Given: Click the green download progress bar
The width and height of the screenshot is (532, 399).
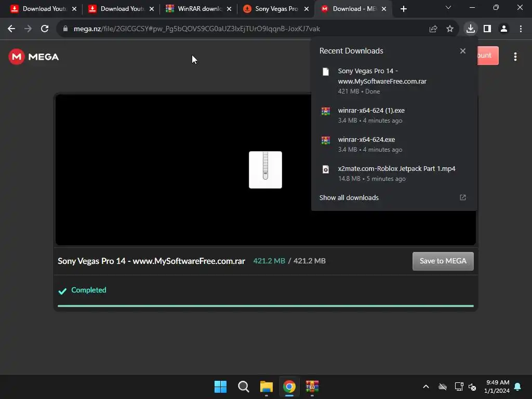Looking at the screenshot, I should (x=265, y=306).
